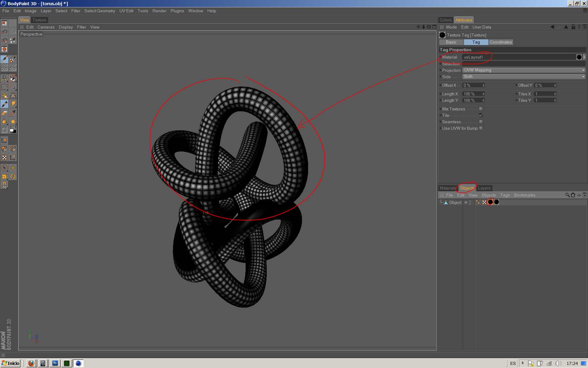Select the Brush paint tool

(x=4, y=104)
